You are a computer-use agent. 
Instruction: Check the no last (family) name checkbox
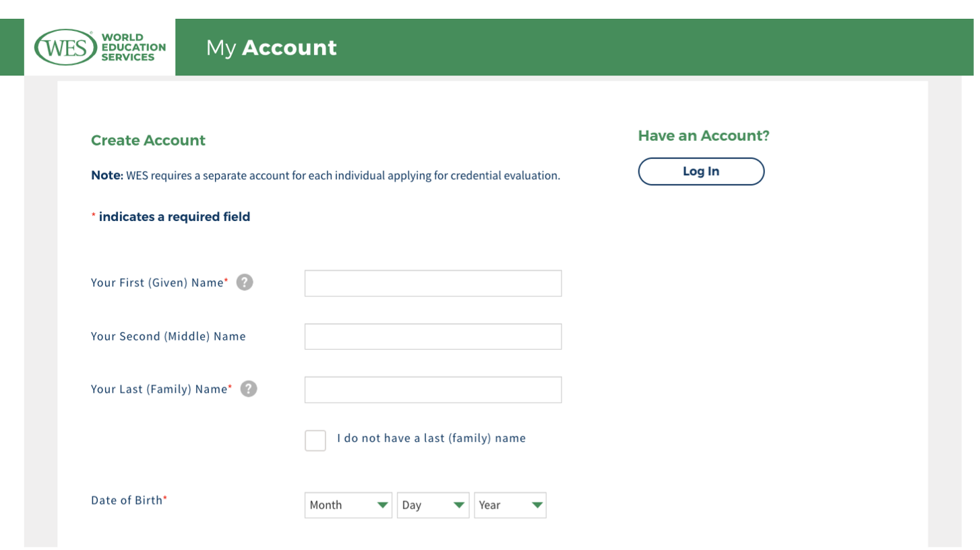315,440
